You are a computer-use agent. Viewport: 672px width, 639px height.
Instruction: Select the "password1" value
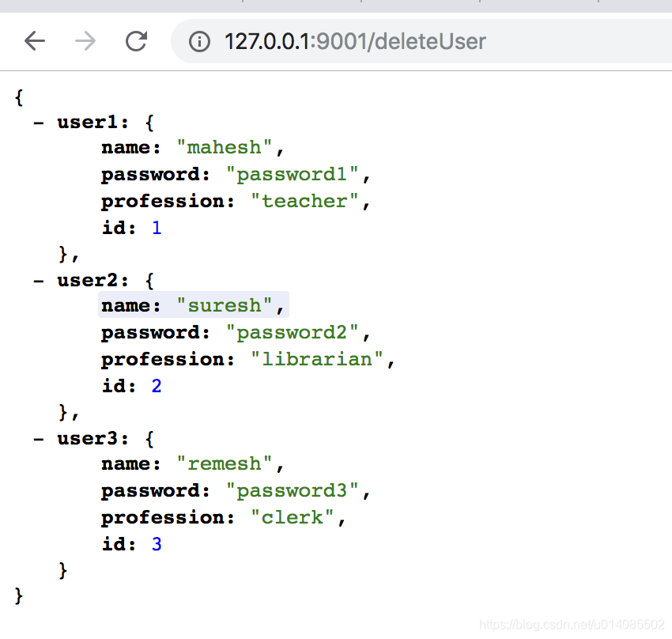coord(292,175)
